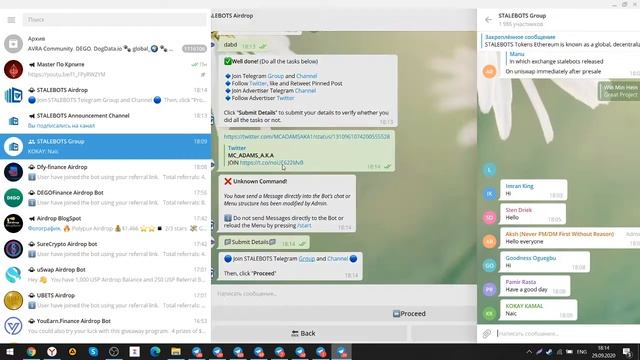The width and height of the screenshot is (640, 360).
Task: Click the STALEBOTS Group header title
Action: pyautogui.click(x=522, y=16)
